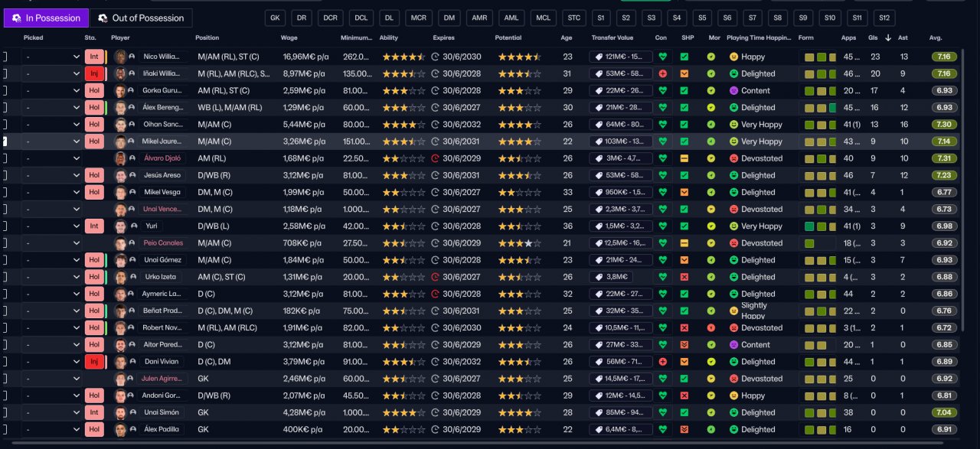Click the Int status badge for Nico Williams
This screenshot has width=980, height=449.
pyautogui.click(x=93, y=57)
